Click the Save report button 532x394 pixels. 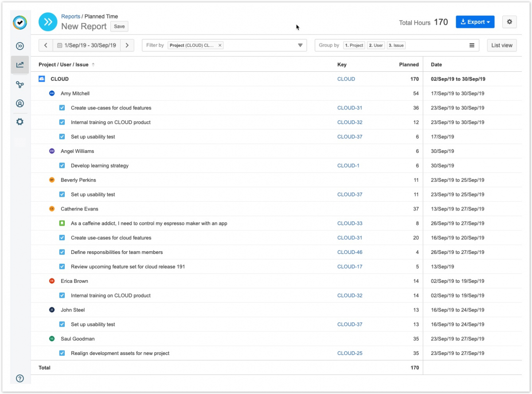pos(119,27)
